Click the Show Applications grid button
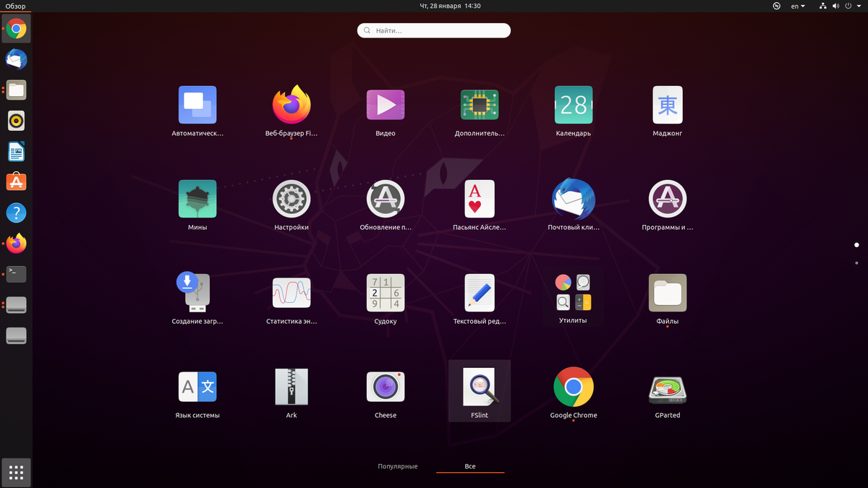868x488 pixels. coord(16,473)
